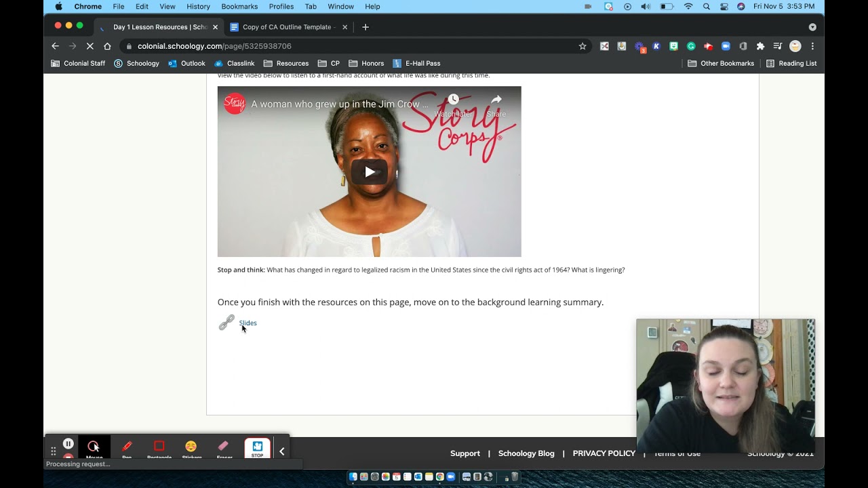
Task: Stop page loading with X button
Action: tap(90, 46)
